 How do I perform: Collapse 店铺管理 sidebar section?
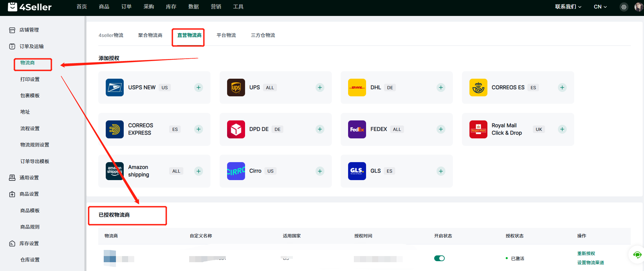tap(29, 30)
